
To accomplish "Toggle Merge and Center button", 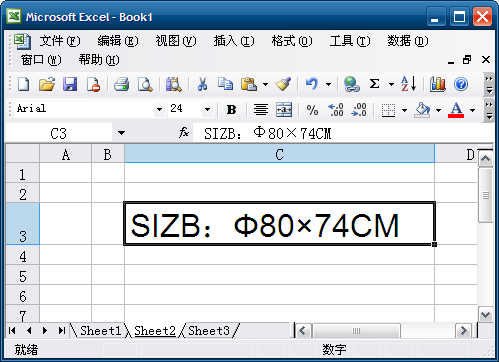I will click(284, 110).
